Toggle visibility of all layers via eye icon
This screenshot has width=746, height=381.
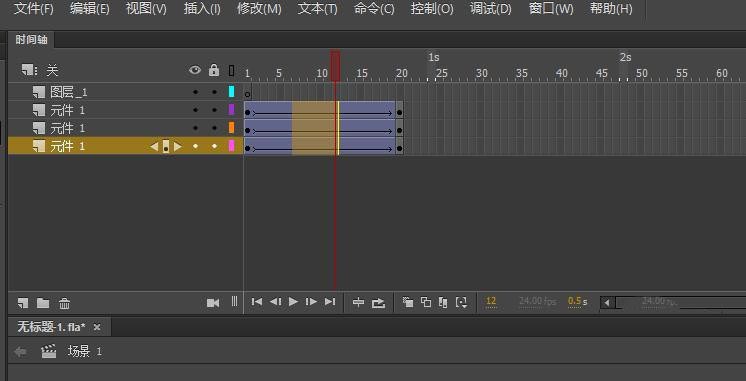(x=195, y=70)
